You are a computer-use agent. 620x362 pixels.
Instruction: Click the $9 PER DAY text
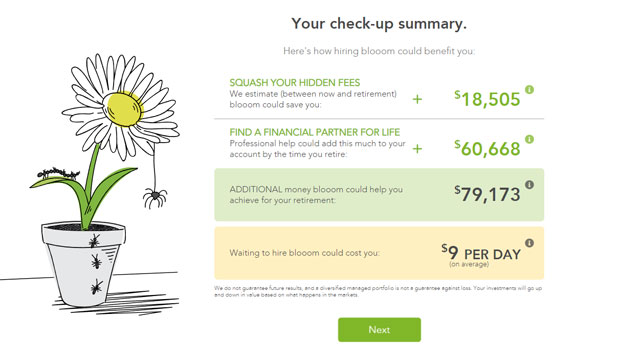point(481,253)
